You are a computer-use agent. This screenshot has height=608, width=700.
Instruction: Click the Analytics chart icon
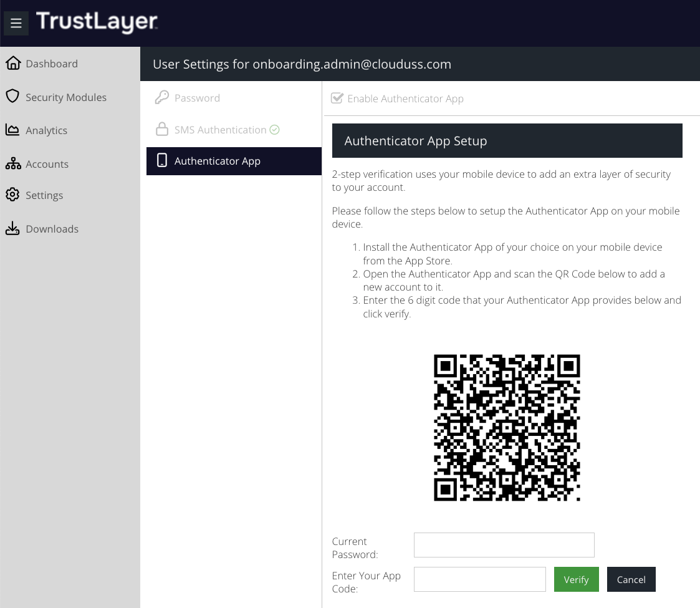[x=12, y=130]
